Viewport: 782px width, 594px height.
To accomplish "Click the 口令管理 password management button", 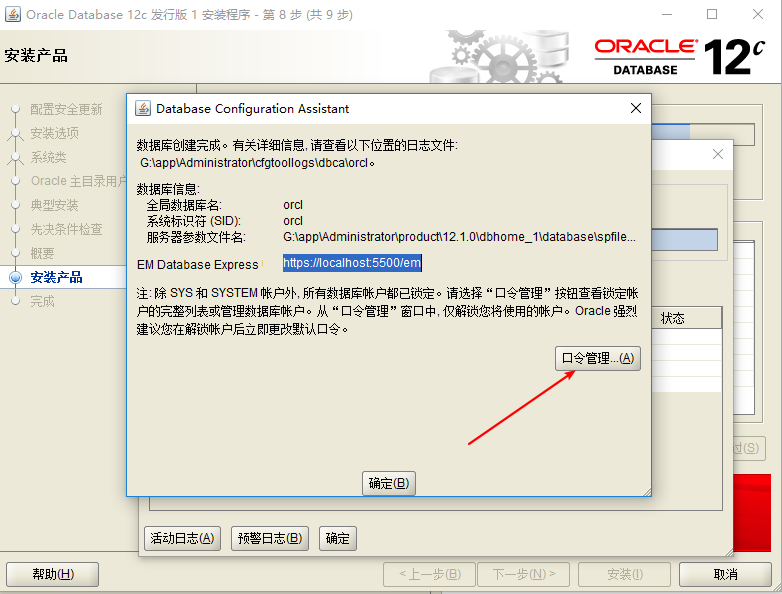I will coord(597,358).
